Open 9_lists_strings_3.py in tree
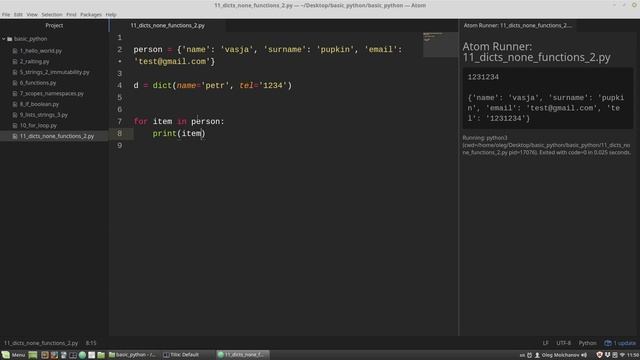The height and width of the screenshot is (360, 640). click(x=44, y=115)
